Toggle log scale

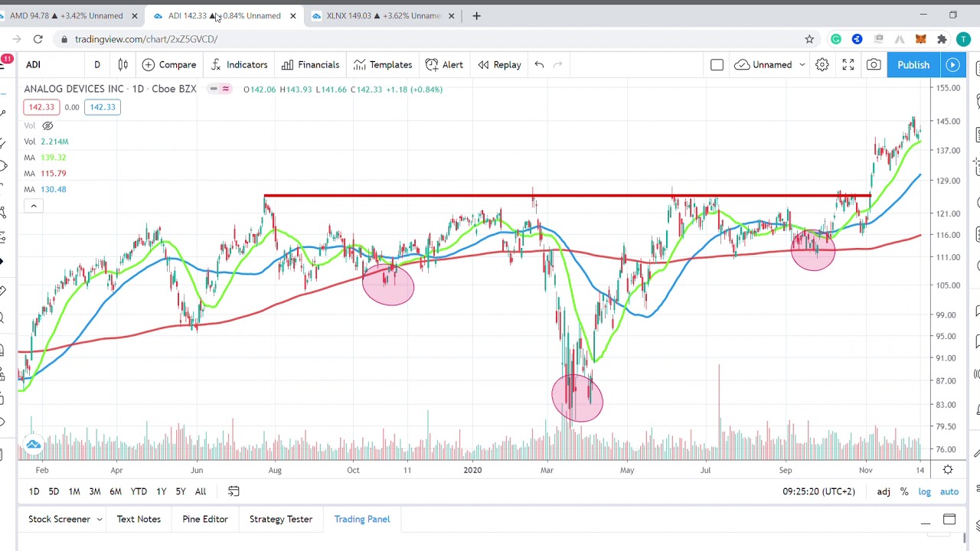[x=924, y=491]
